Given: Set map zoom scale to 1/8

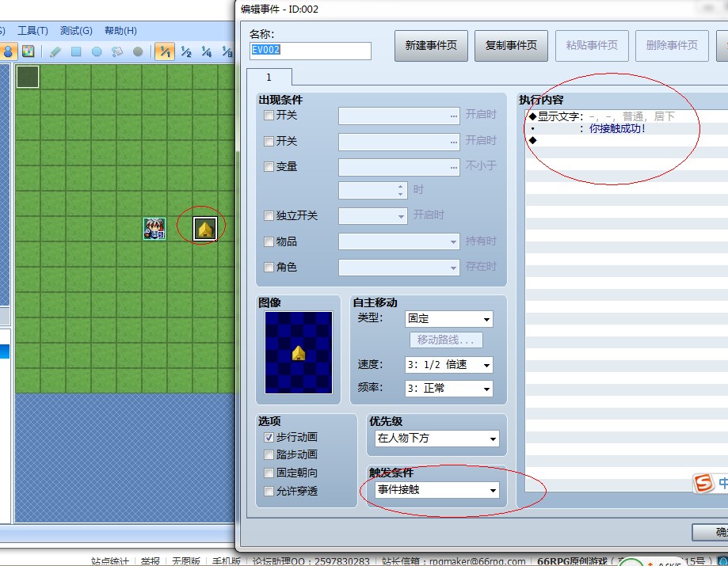Looking at the screenshot, I should pos(227,51).
